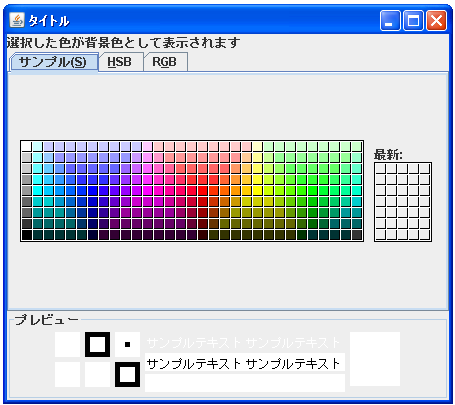Pick the white swatch in palette's top-left corner
The height and width of the screenshot is (405, 455).
[26, 146]
